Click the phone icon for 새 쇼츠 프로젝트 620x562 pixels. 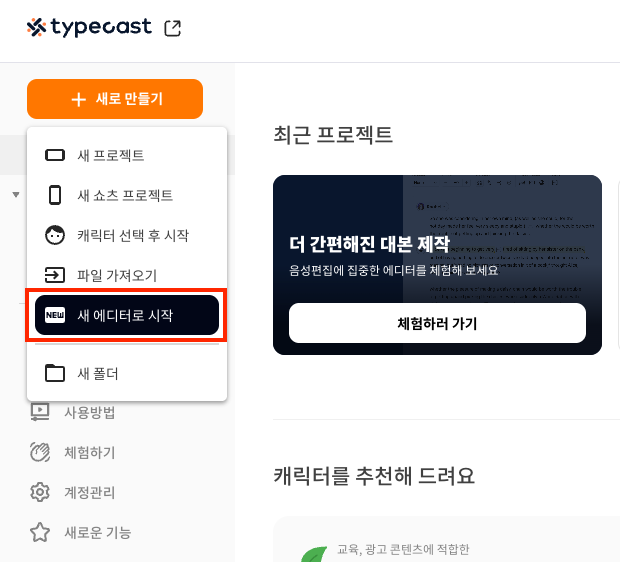click(x=55, y=195)
